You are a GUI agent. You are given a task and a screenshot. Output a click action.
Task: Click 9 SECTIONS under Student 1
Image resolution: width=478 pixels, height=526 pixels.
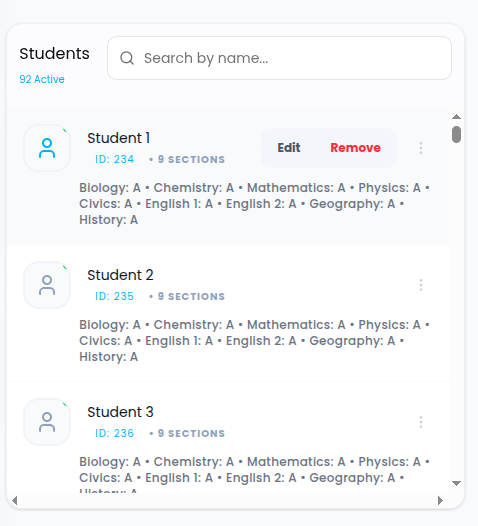[x=191, y=159]
